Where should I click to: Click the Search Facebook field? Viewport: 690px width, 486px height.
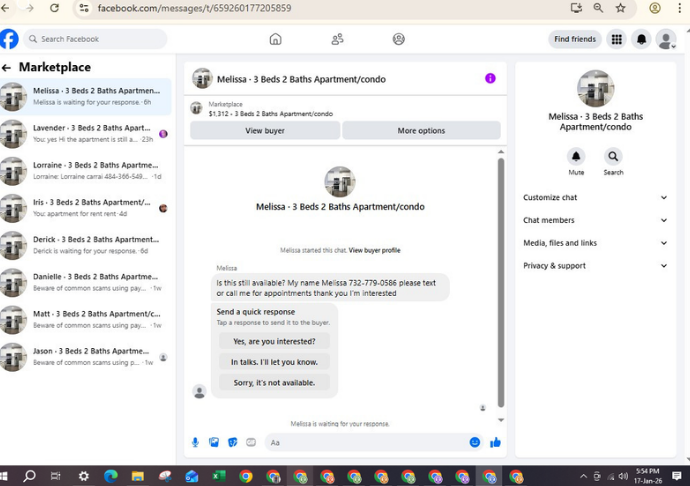(x=95, y=39)
